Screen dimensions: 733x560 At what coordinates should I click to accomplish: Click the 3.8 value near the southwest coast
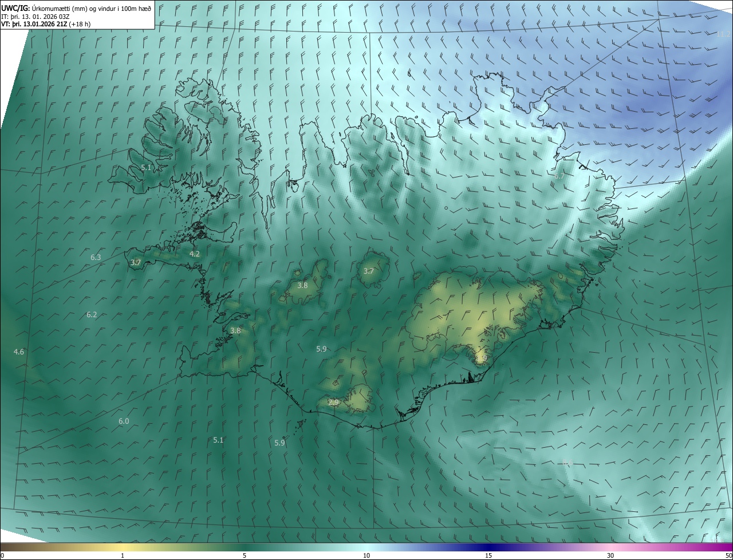pyautogui.click(x=235, y=331)
